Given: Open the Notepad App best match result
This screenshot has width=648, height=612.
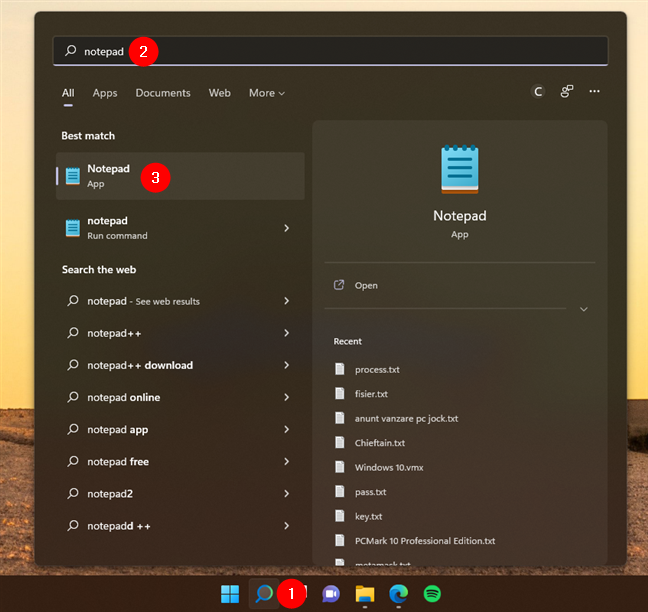Looking at the screenshot, I should click(x=180, y=176).
